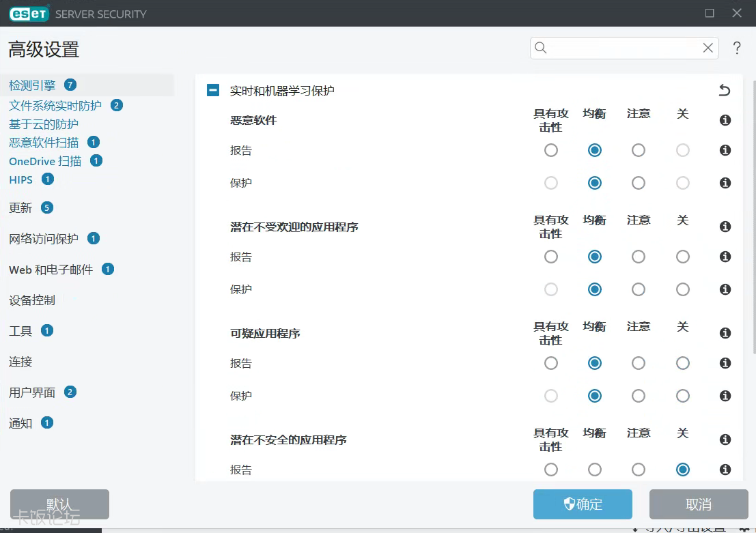Collapse the 实时和机器学习保护 section
The height and width of the screenshot is (533, 756).
pos(213,90)
